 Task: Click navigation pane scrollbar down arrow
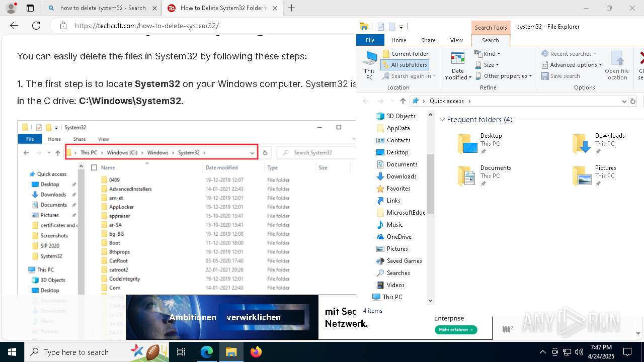(430, 300)
